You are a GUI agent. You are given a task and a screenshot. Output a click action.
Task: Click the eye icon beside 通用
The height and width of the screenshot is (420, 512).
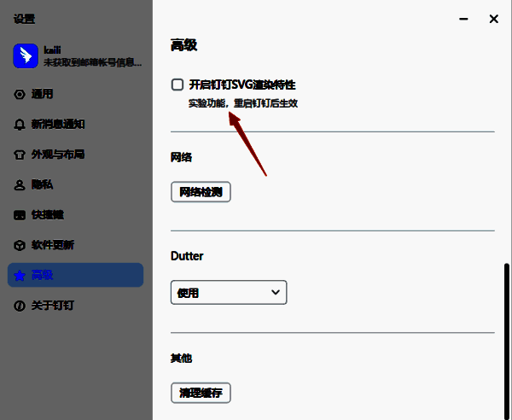click(x=20, y=94)
